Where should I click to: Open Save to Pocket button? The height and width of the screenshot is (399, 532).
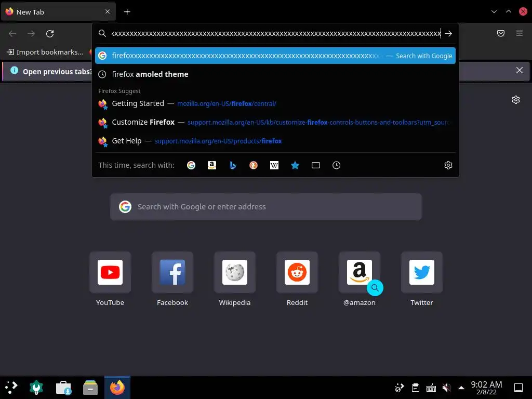coord(501,33)
